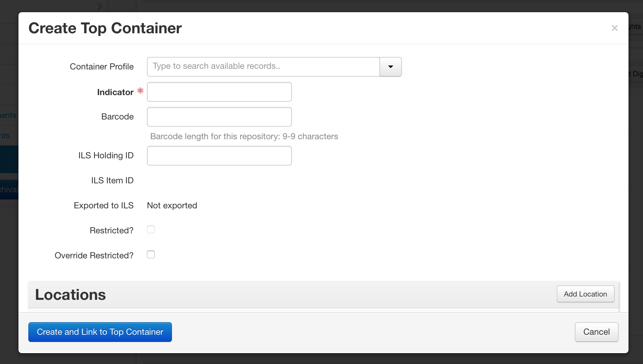This screenshot has height=364, width=643.
Task: Focus the ILS Holding ID field
Action: tap(219, 156)
